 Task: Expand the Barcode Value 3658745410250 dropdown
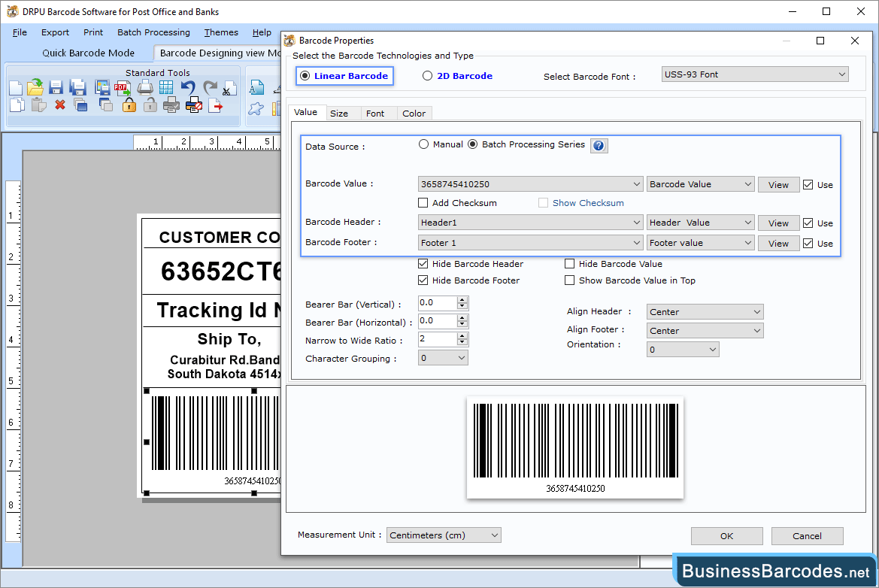530,184
